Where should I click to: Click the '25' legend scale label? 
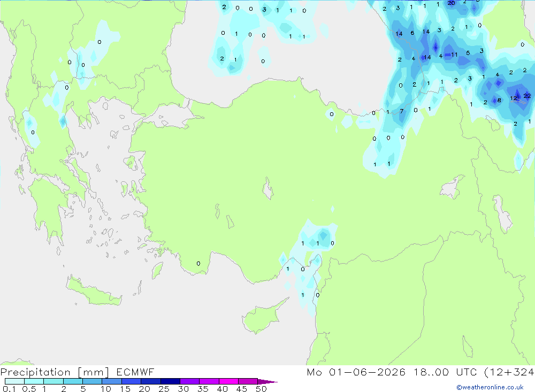point(164,389)
